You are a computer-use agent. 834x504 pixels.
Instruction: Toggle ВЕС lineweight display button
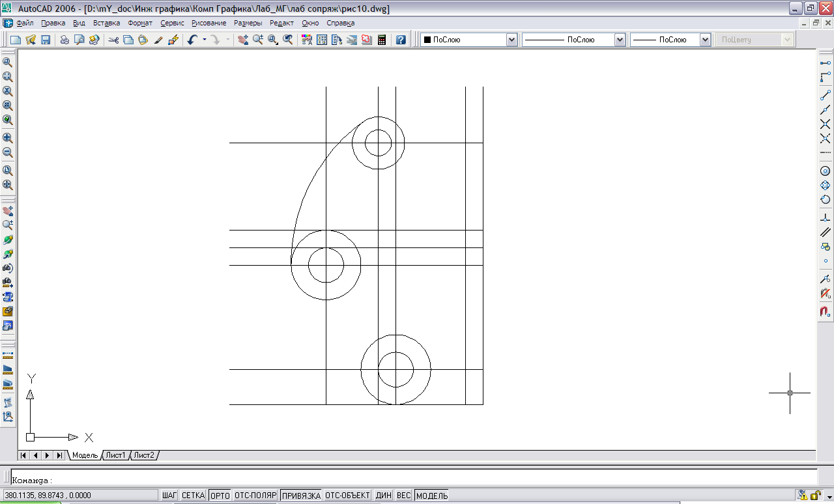coord(404,496)
